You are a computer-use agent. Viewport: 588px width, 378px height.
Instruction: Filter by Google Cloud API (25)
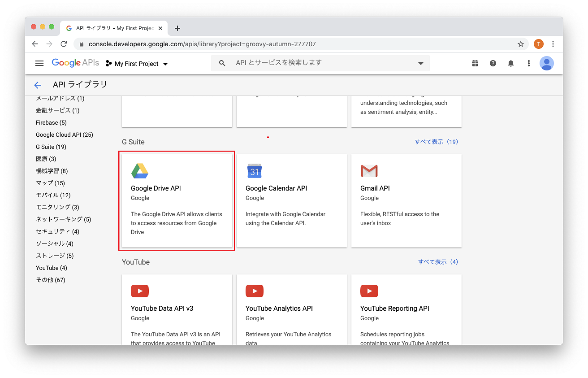pos(65,135)
